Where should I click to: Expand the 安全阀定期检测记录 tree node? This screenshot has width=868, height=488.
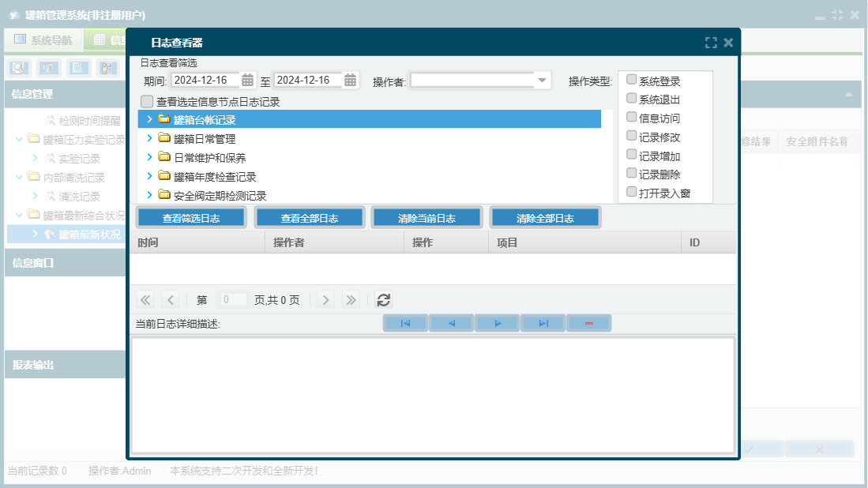pos(149,195)
